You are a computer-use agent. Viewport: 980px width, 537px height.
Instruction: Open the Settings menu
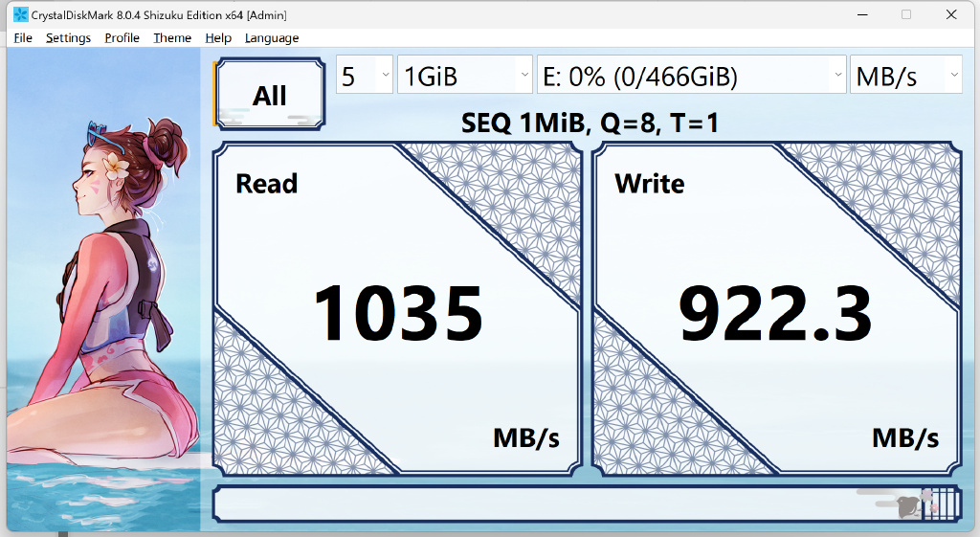pos(68,37)
